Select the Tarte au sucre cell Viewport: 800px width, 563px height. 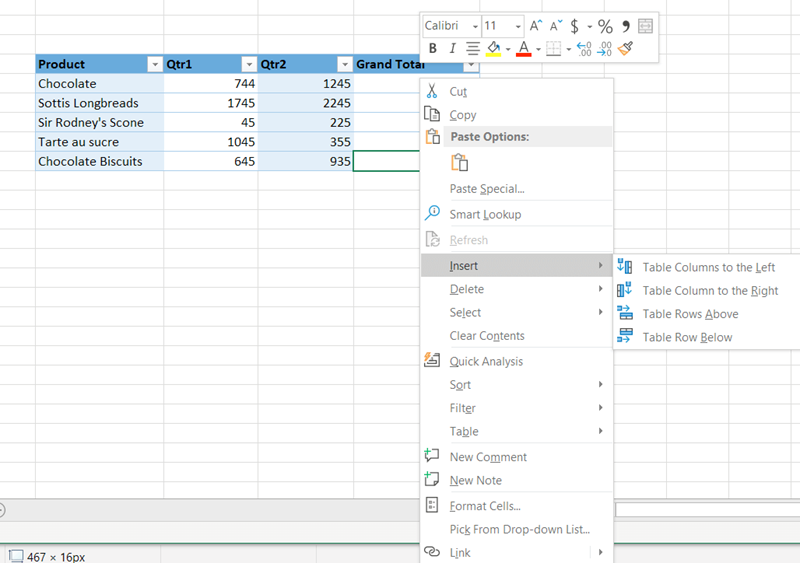pyautogui.click(x=99, y=142)
